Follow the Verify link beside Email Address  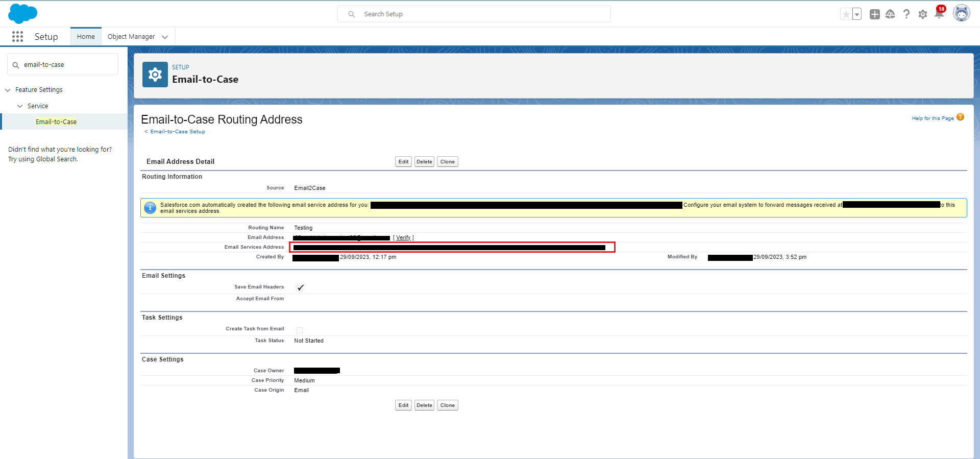click(403, 238)
